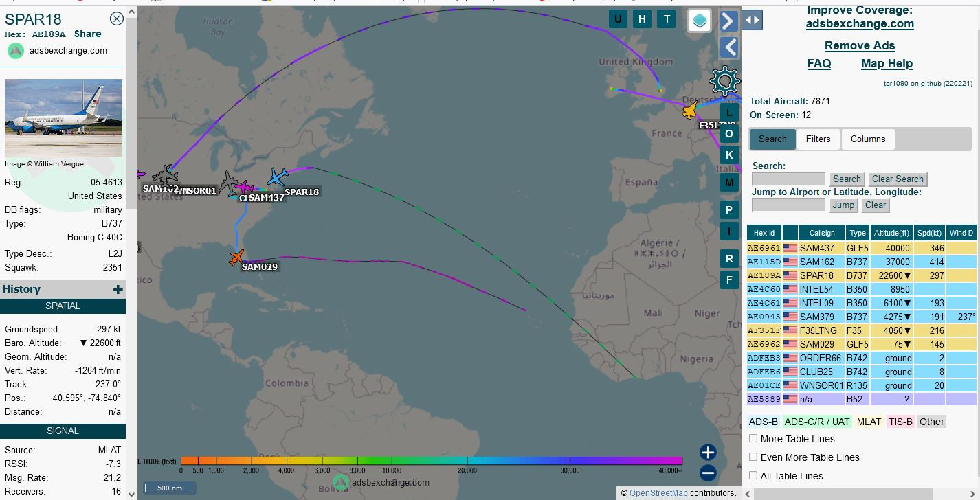Click the orange F35 aircraft icon over Europe

point(690,111)
